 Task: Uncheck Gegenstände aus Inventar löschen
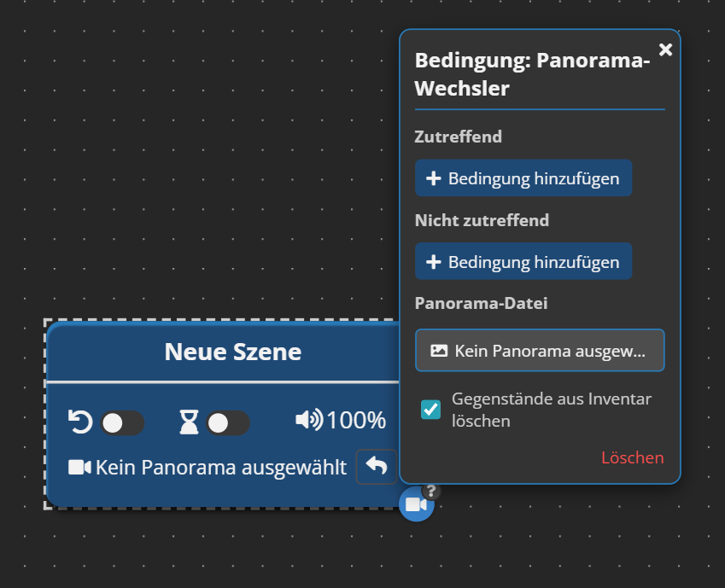pyautogui.click(x=431, y=410)
